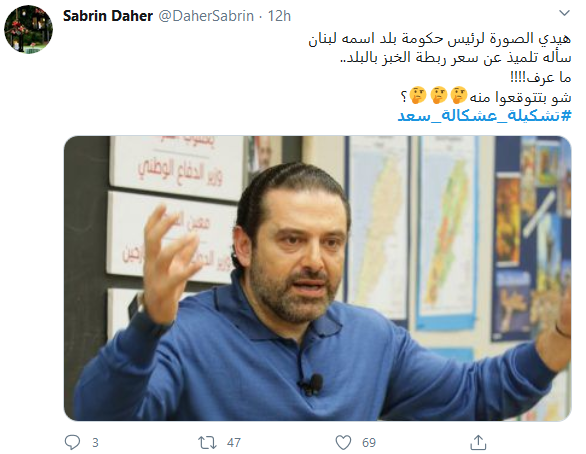Click the tweet line mentioning bread price
This screenshot has width=586, height=454.
pyautogui.click(x=456, y=58)
